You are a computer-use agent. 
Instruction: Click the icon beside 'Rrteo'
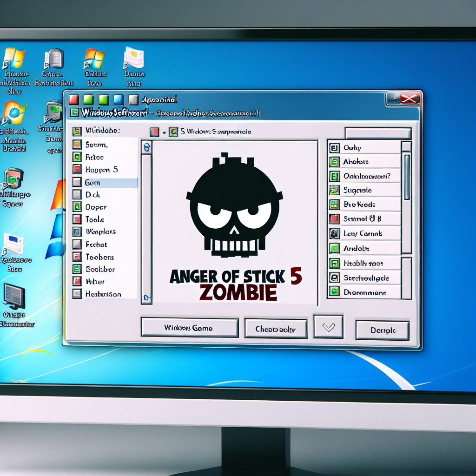coord(77,157)
